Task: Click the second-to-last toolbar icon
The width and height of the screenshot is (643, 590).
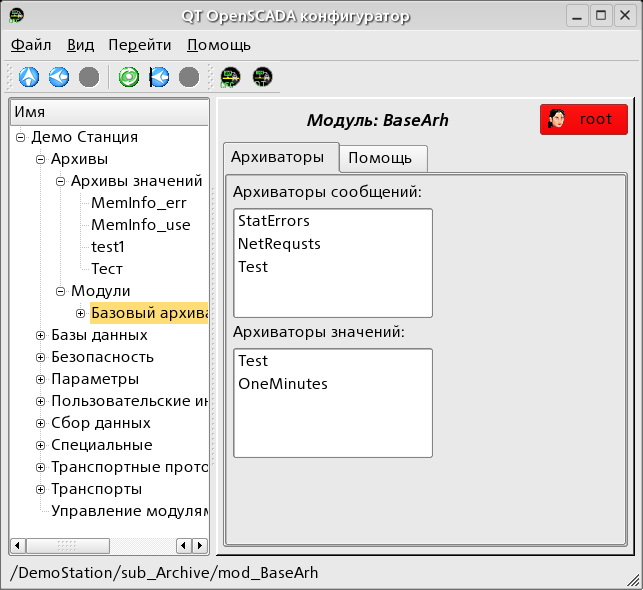Action: pyautogui.click(x=231, y=76)
